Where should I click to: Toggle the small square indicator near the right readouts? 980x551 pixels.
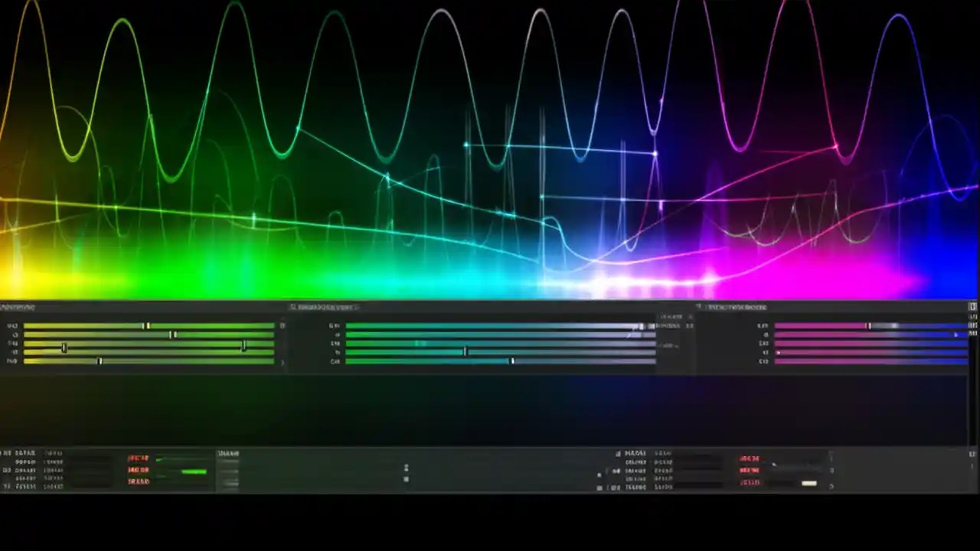click(x=598, y=474)
